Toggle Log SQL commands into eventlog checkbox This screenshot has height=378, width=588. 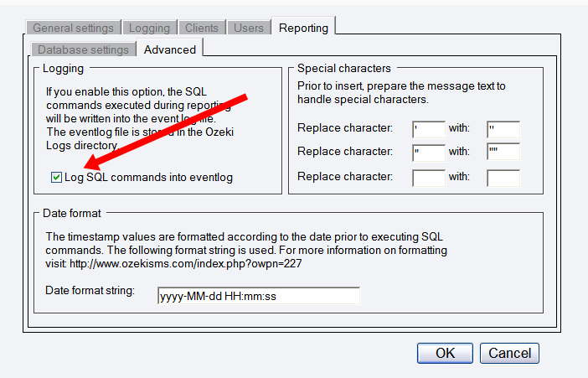pyautogui.click(x=56, y=177)
